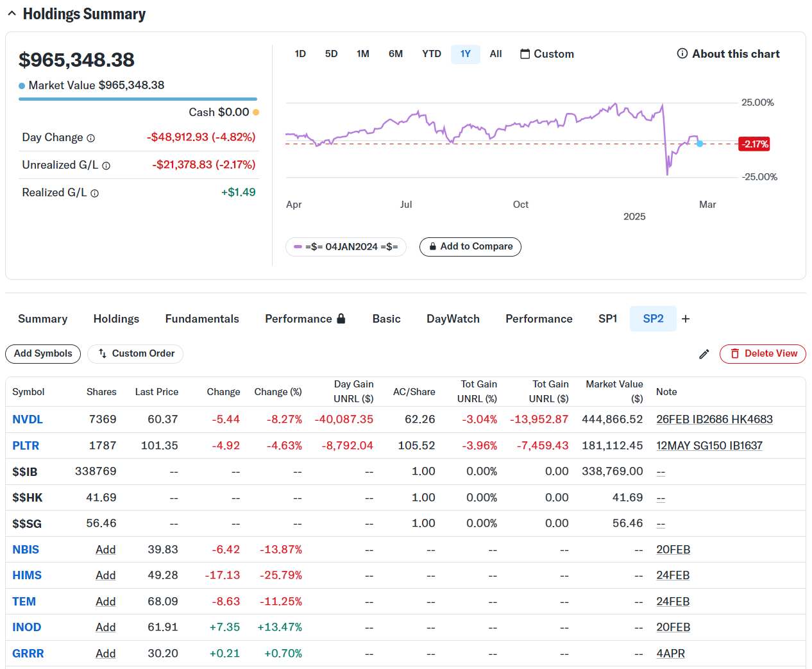Open the INOD symbol link
Screen dimensions: 812x669
point(27,627)
